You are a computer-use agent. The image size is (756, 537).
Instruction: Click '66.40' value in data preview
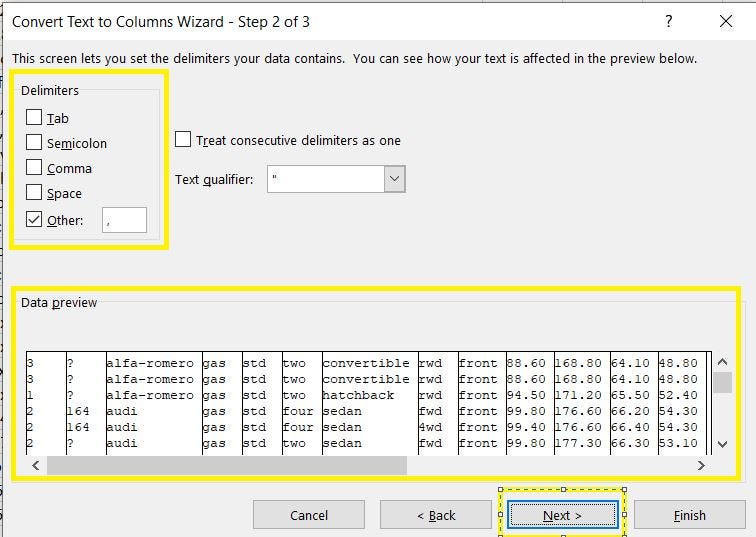[x=630, y=427]
